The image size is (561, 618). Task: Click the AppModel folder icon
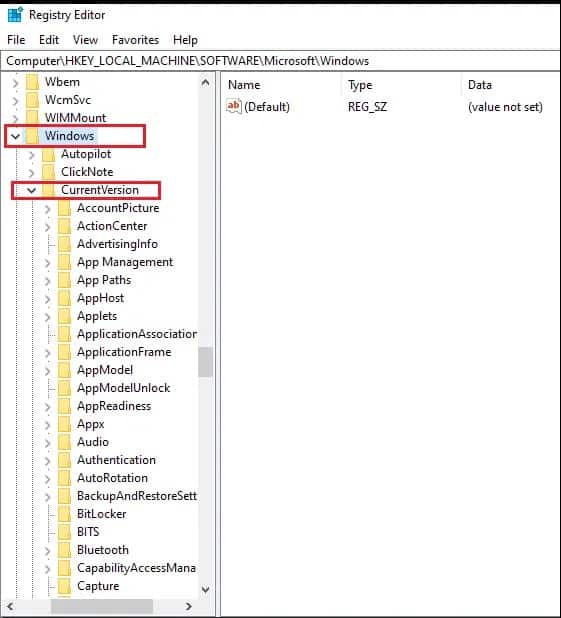[x=65, y=370]
